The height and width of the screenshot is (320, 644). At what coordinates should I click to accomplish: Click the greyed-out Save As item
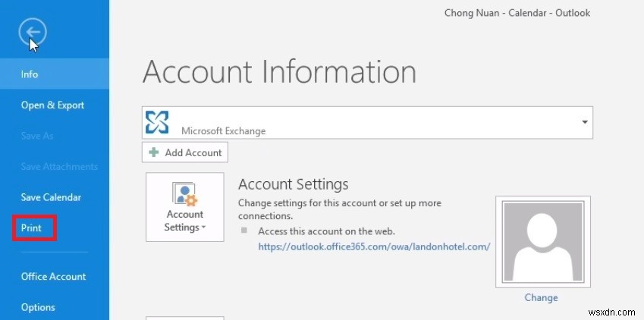[37, 136]
